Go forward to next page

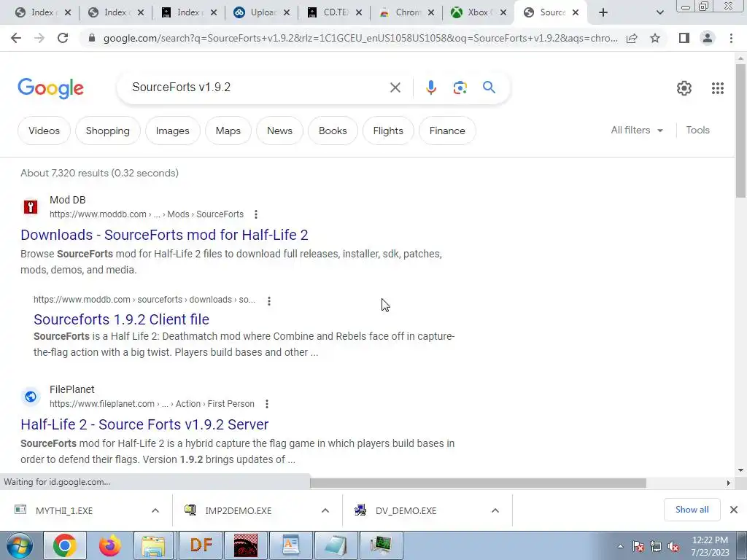click(x=39, y=38)
